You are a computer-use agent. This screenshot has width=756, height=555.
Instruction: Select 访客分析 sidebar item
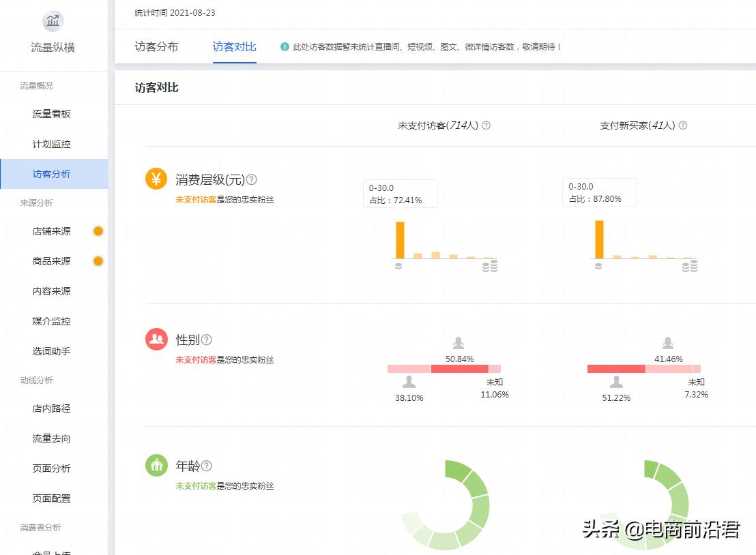click(54, 174)
